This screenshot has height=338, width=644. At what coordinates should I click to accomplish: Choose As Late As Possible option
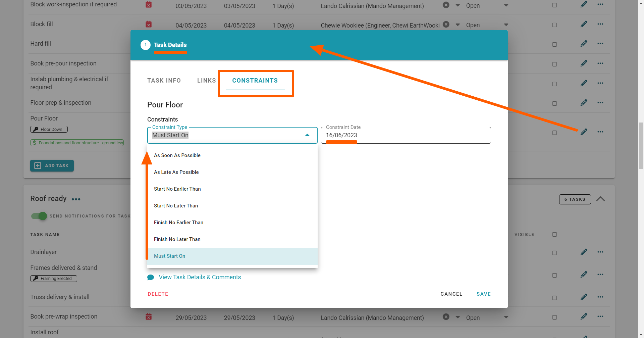pyautogui.click(x=232, y=172)
